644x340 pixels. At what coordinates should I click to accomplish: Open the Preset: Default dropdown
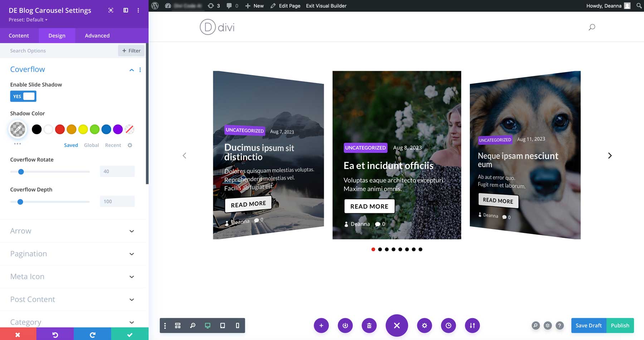tap(28, 20)
